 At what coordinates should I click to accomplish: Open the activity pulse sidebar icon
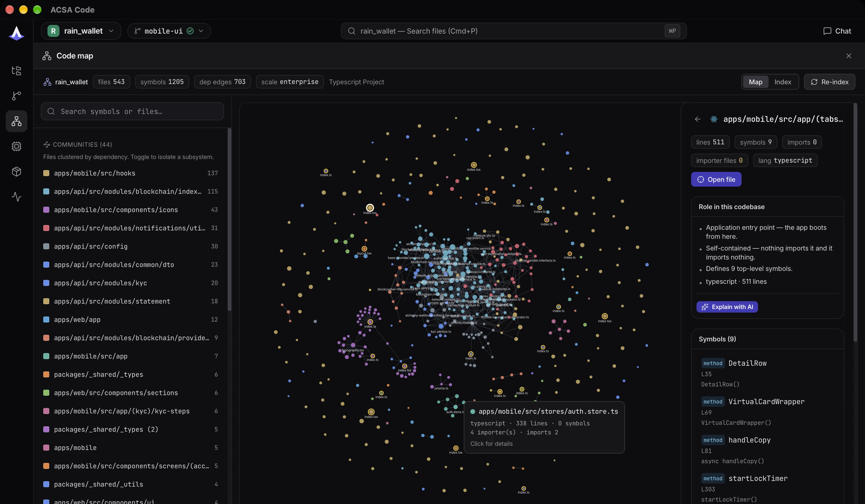16,197
